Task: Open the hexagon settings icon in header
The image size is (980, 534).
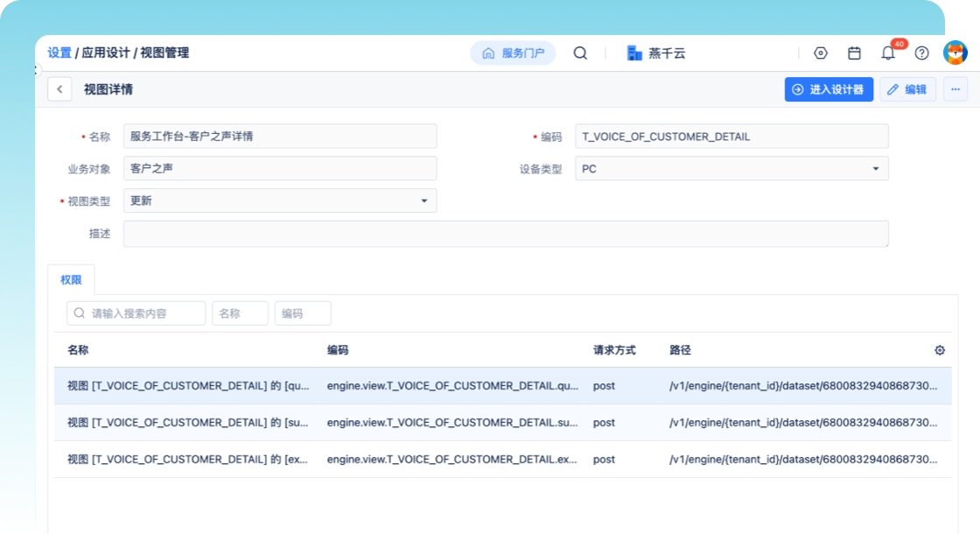Action: (x=821, y=53)
